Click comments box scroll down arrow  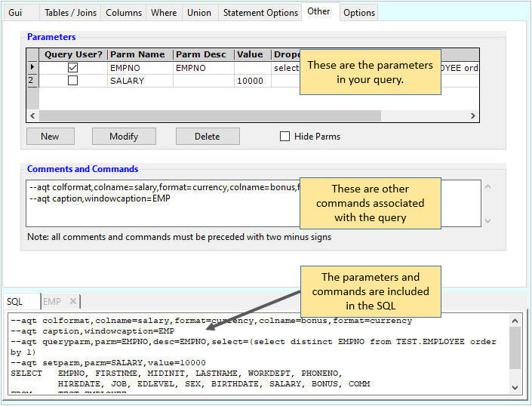click(x=488, y=221)
